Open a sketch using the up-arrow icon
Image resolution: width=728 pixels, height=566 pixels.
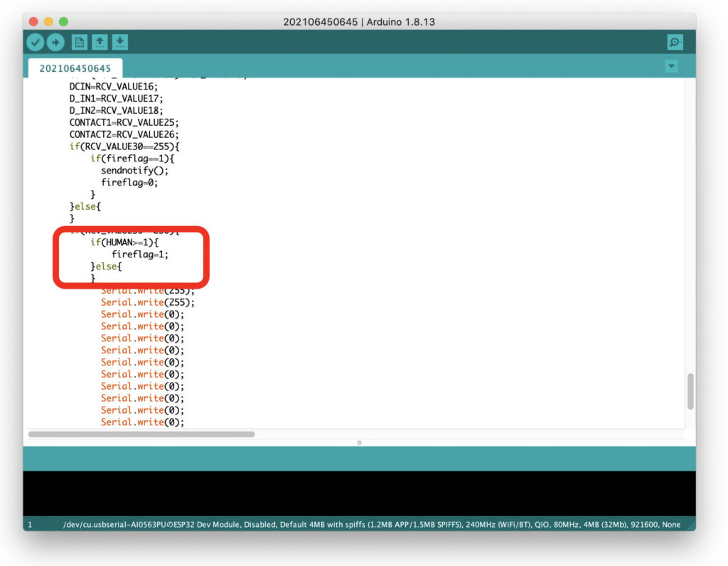[100, 43]
